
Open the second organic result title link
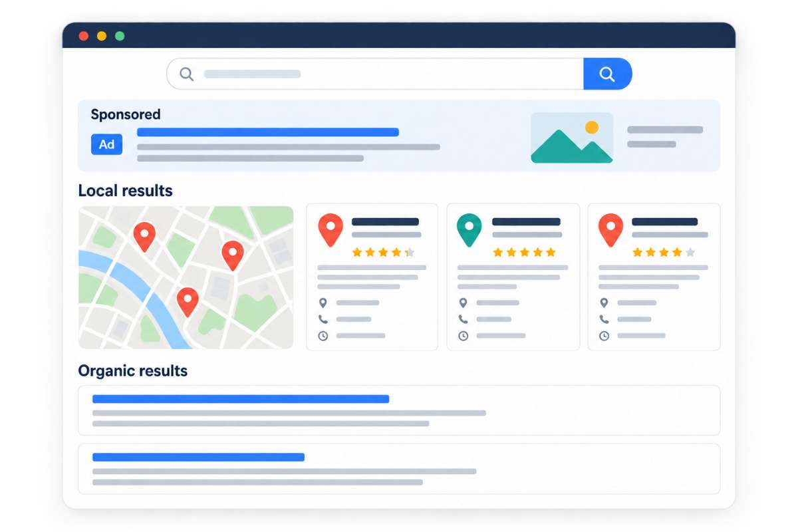(198, 457)
